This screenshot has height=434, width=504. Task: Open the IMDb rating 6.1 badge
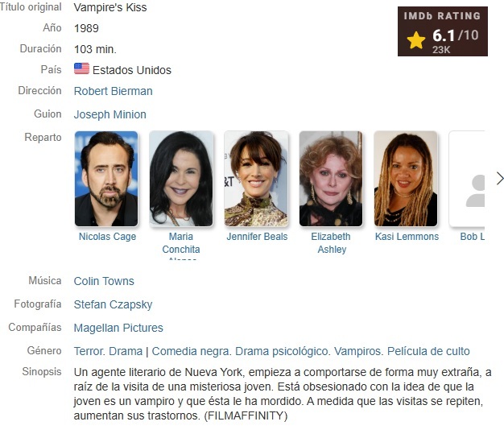(x=443, y=31)
